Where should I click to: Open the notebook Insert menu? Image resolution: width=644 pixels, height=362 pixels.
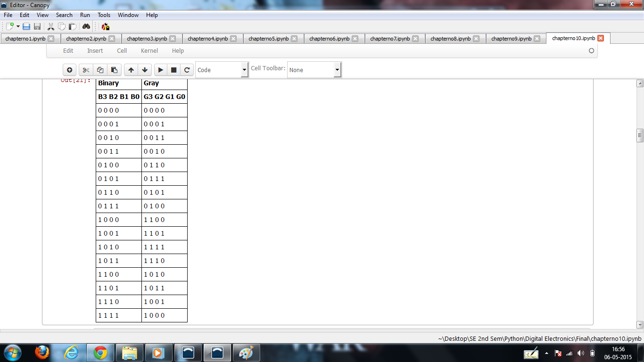click(95, 51)
